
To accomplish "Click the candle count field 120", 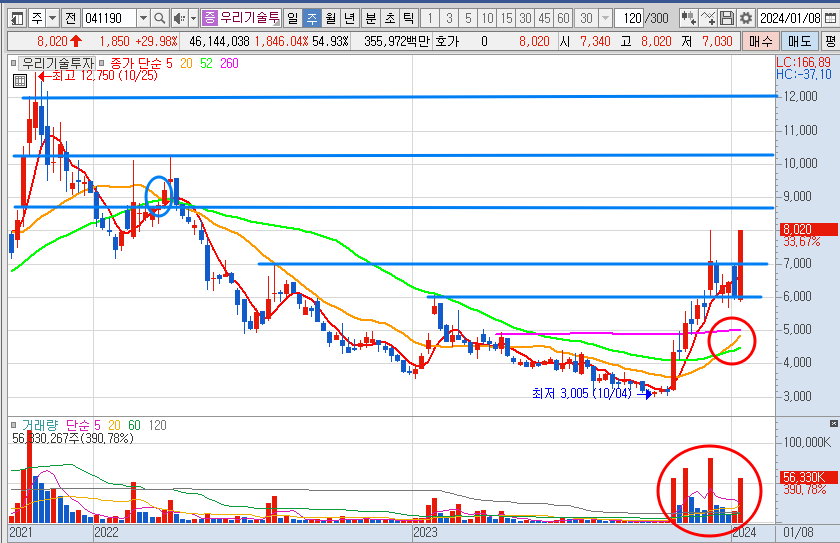I will (x=628, y=19).
